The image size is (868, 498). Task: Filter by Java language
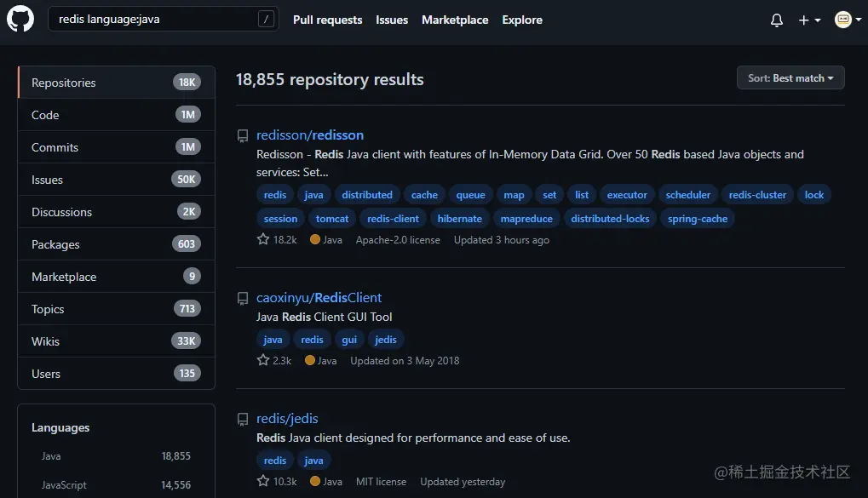[x=116, y=456]
